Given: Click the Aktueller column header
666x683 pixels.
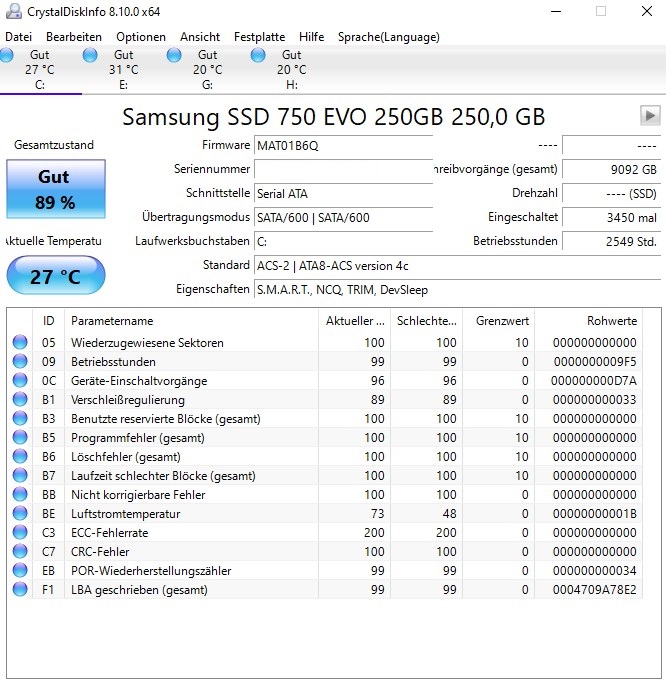Looking at the screenshot, I should [355, 321].
